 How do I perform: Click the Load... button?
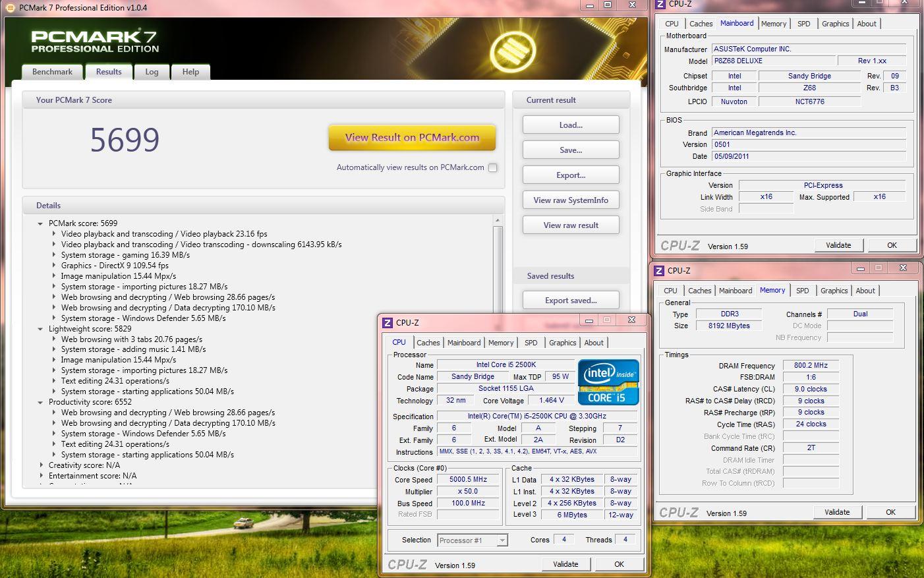(571, 125)
